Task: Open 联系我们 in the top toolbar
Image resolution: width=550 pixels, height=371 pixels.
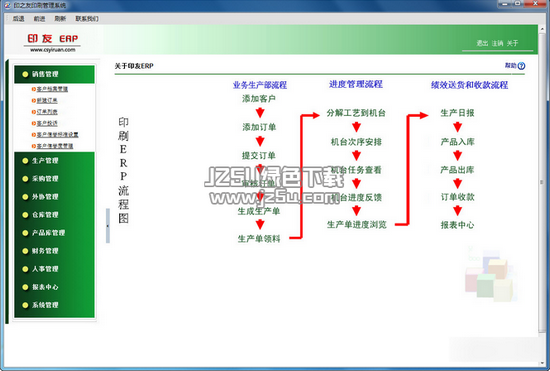Action: click(x=87, y=19)
